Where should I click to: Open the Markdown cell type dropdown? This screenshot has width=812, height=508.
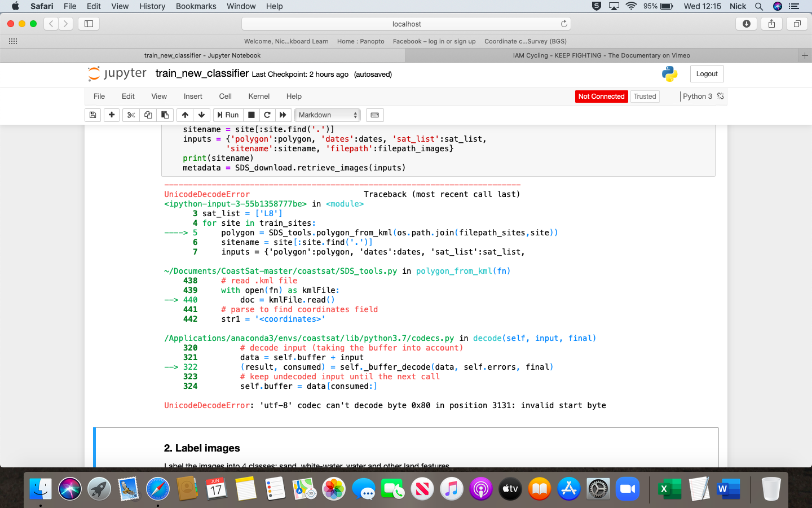point(327,115)
